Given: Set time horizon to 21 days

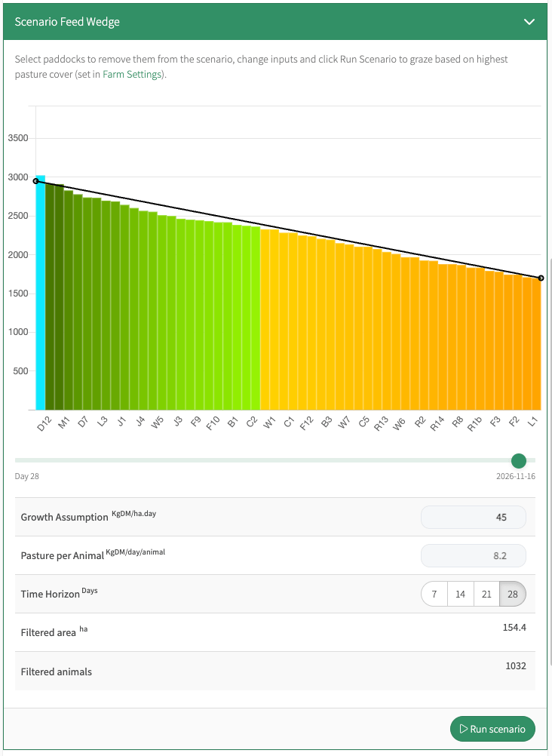Looking at the screenshot, I should point(486,594).
